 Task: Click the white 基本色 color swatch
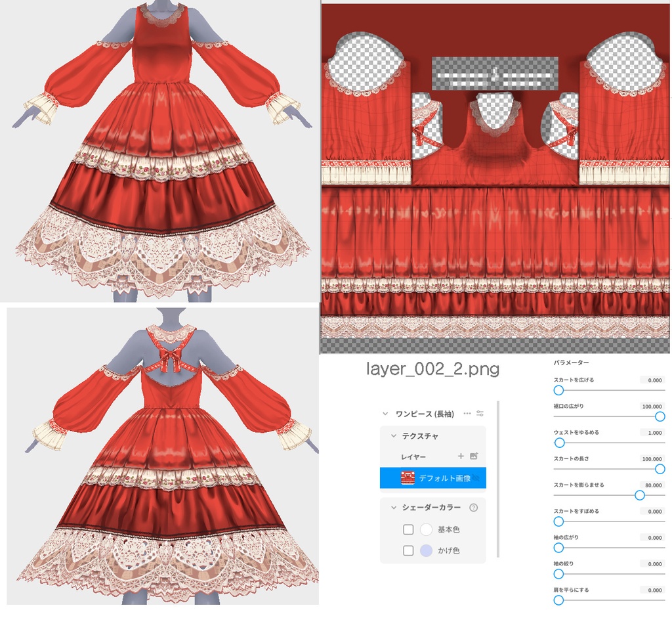(427, 529)
